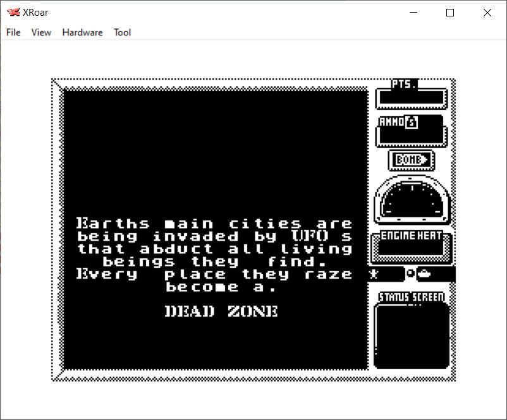Close the XRoar window
Viewport: 507px width, 420px height.
tap(487, 13)
